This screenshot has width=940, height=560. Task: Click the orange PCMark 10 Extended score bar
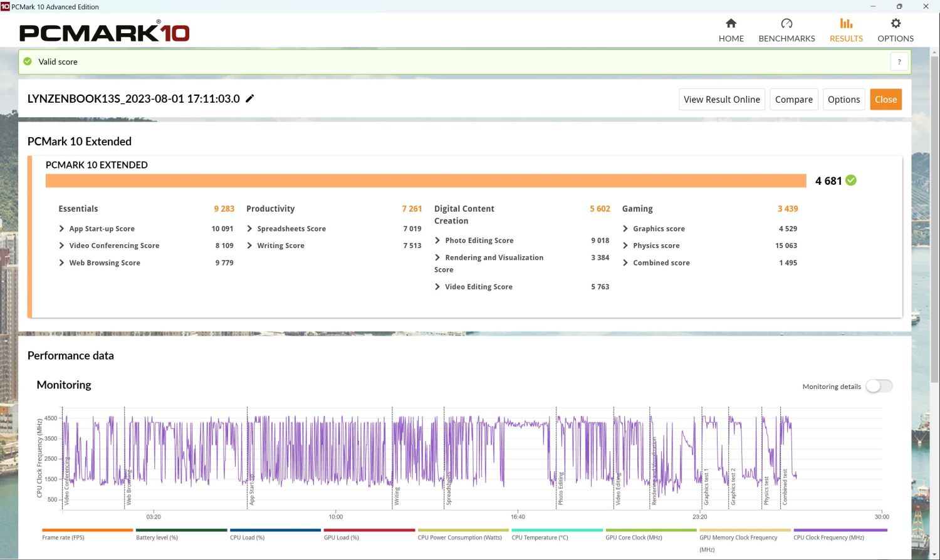click(426, 180)
